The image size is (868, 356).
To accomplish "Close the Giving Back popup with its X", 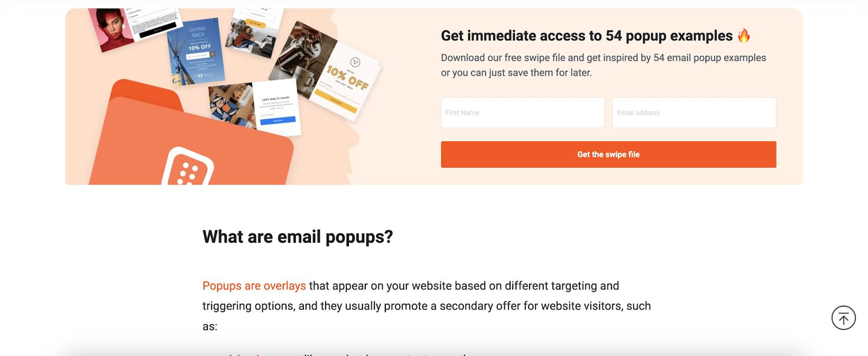I will [216, 20].
